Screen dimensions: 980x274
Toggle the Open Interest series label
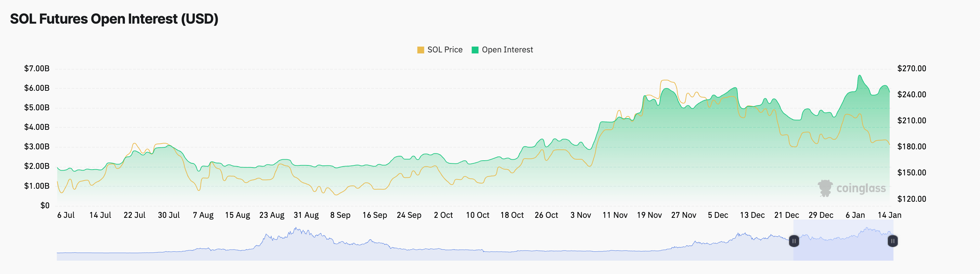tap(507, 50)
